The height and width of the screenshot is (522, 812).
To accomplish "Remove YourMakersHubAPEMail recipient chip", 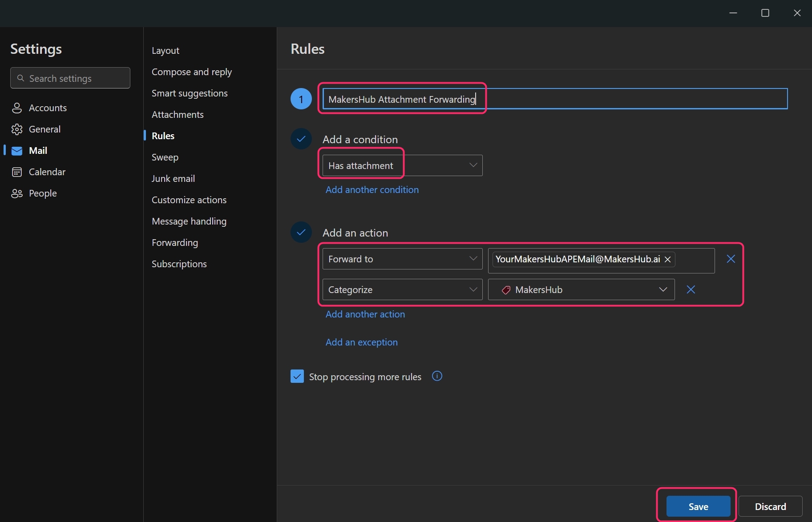I will click(x=667, y=259).
